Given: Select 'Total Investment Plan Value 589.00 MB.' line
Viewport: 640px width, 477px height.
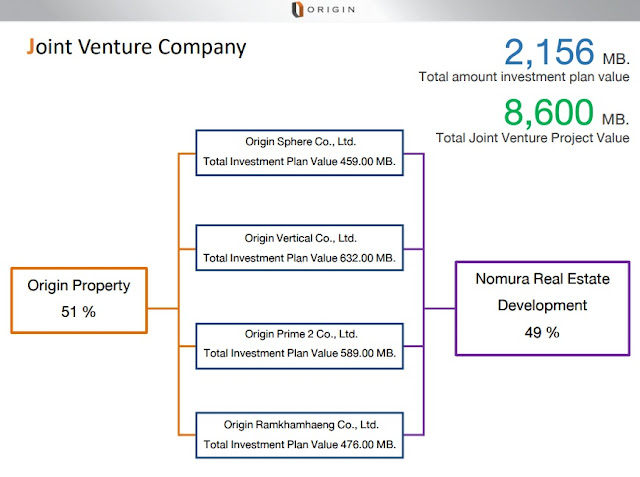Looking at the screenshot, I should tap(300, 353).
